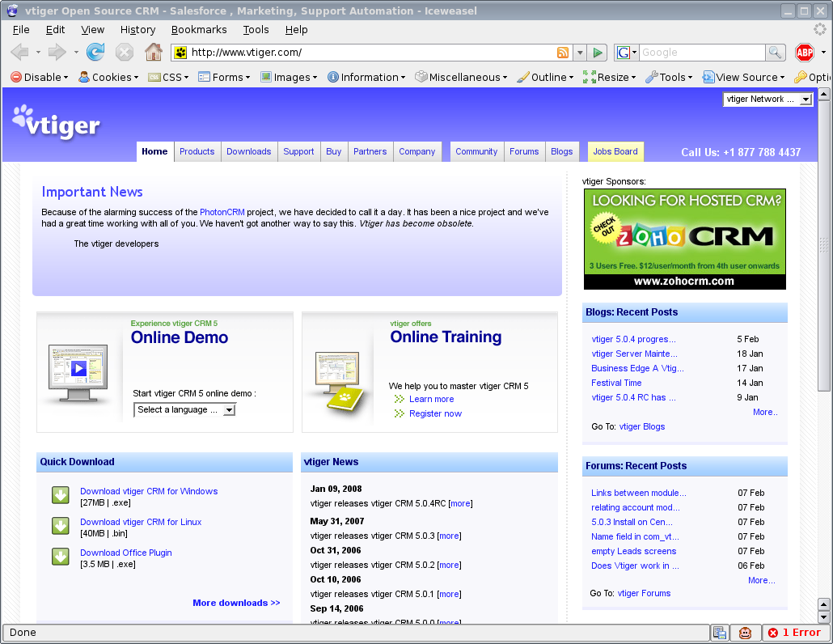
Task: Click the Online Demo monitor play image
Action: 78,372
